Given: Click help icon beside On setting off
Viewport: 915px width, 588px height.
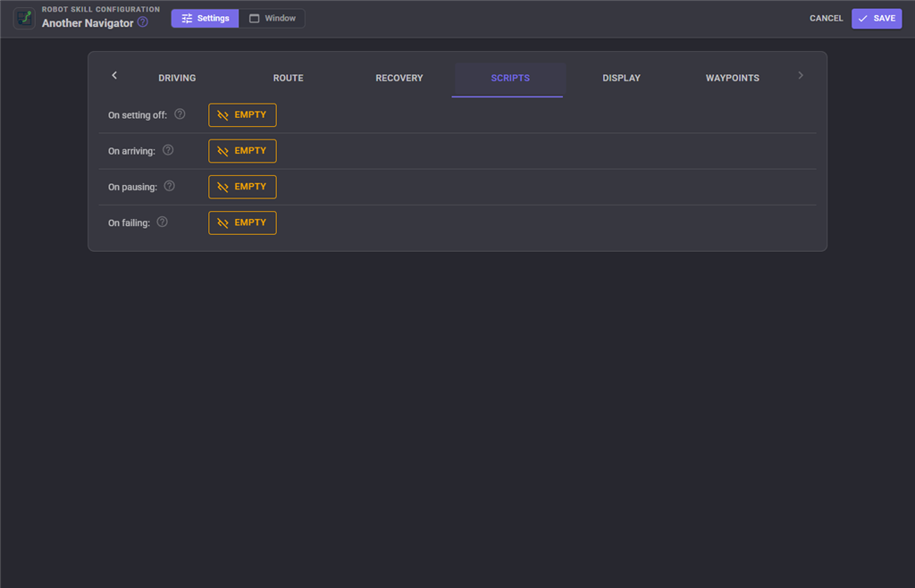Looking at the screenshot, I should [180, 114].
